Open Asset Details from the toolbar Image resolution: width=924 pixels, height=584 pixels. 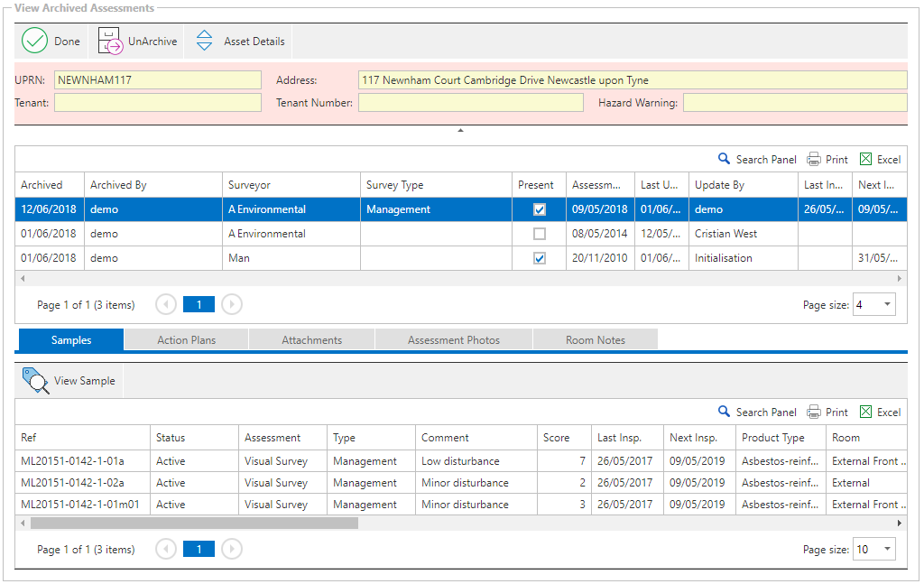[205, 42]
